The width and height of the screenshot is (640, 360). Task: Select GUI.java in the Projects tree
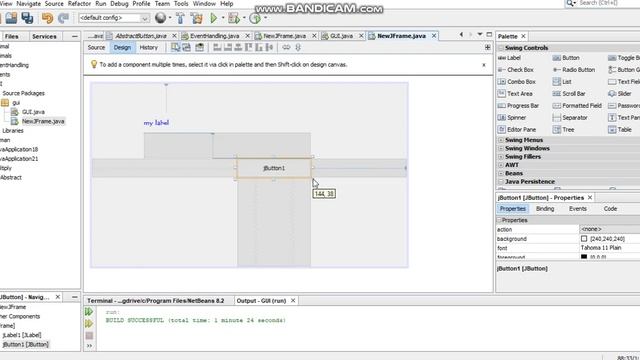(x=33, y=112)
